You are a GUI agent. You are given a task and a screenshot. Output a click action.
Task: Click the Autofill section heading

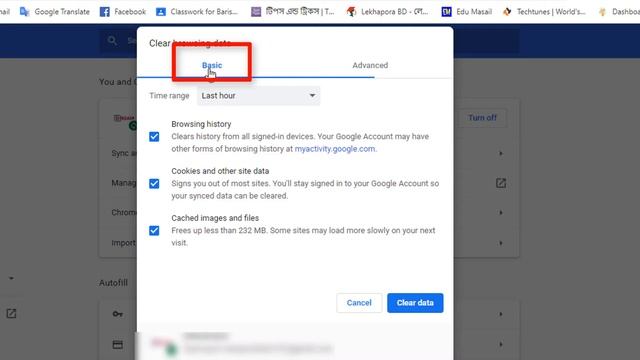pyautogui.click(x=113, y=283)
